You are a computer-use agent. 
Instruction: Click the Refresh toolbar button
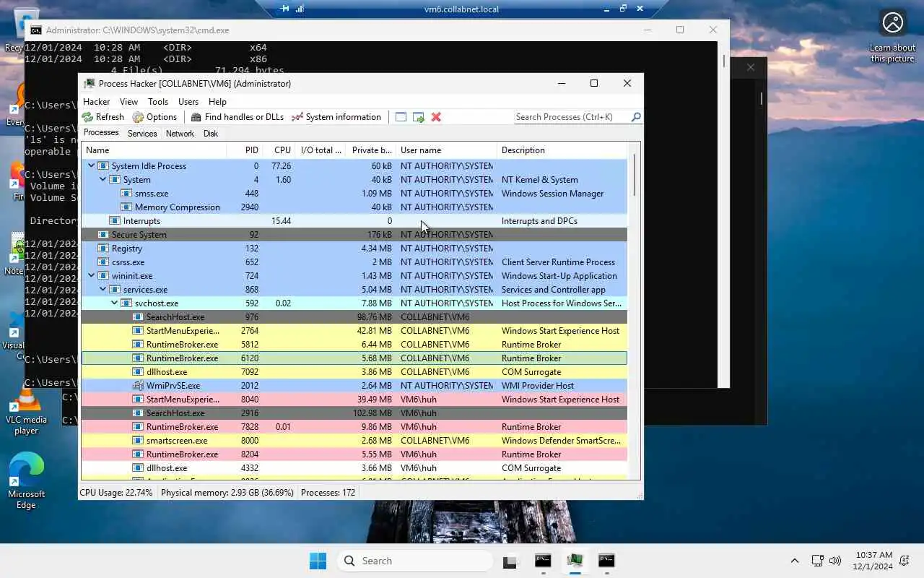103,117
